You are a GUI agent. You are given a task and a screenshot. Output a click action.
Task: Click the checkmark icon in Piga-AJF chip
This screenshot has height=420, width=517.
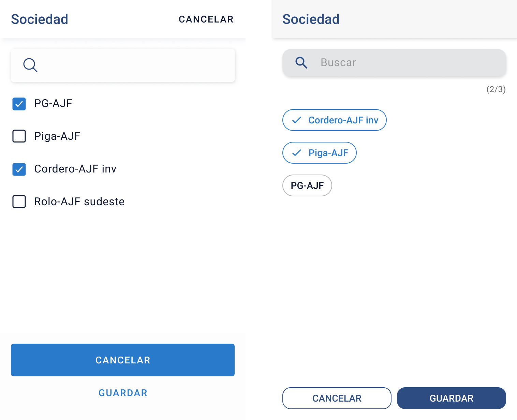(x=297, y=153)
